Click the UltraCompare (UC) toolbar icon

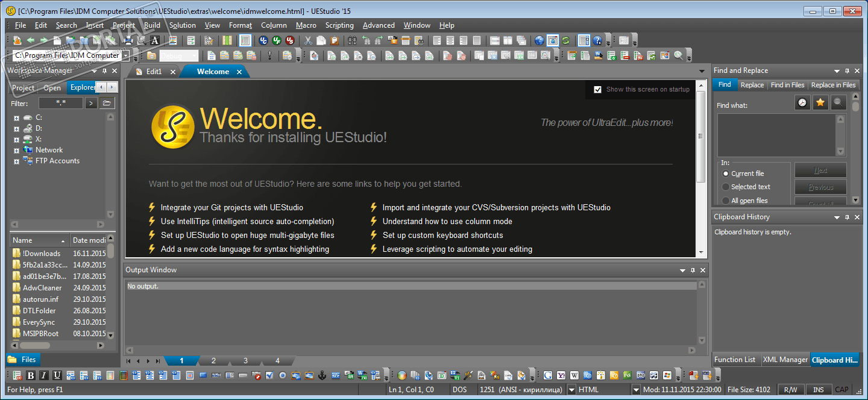click(x=263, y=40)
